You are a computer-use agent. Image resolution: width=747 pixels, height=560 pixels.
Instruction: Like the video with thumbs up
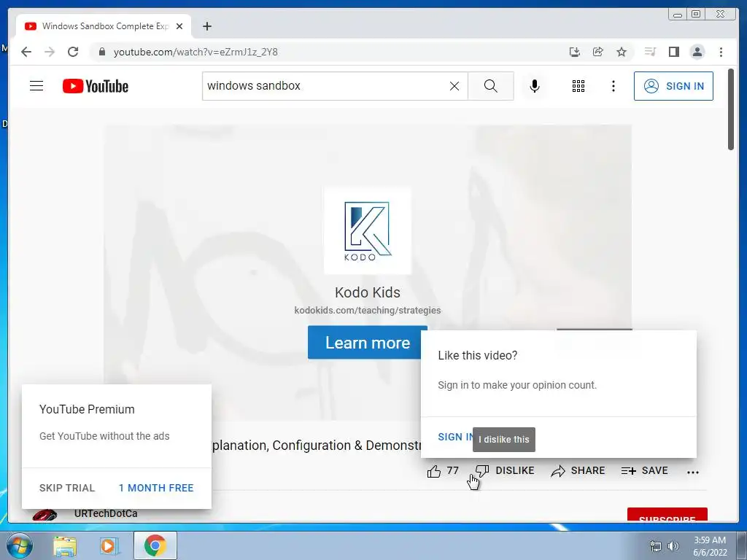click(433, 471)
